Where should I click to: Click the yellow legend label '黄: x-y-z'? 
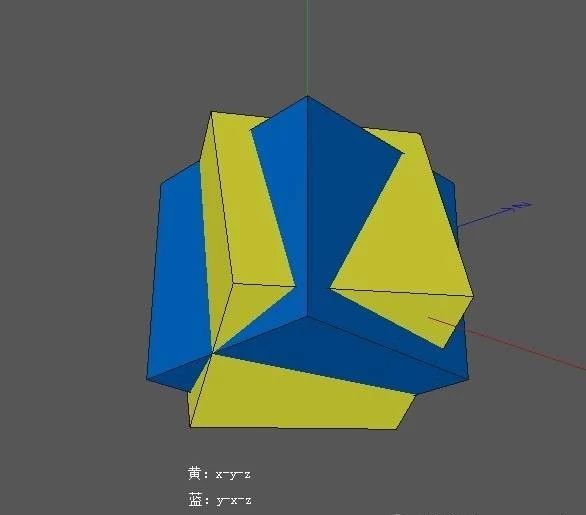[x=219, y=474]
